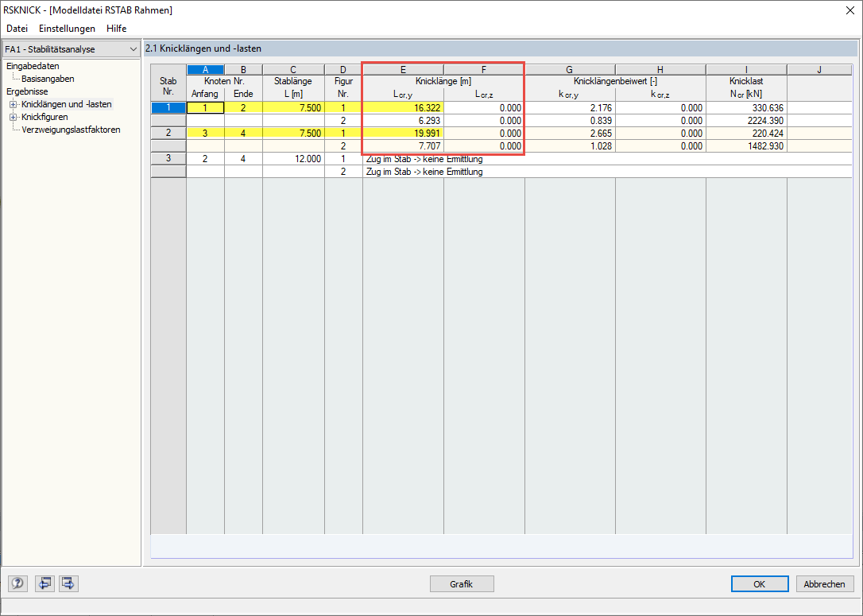Select Verzweigungslastfaktoren tree item
Viewport: 863px width, 616px height.
coord(71,130)
